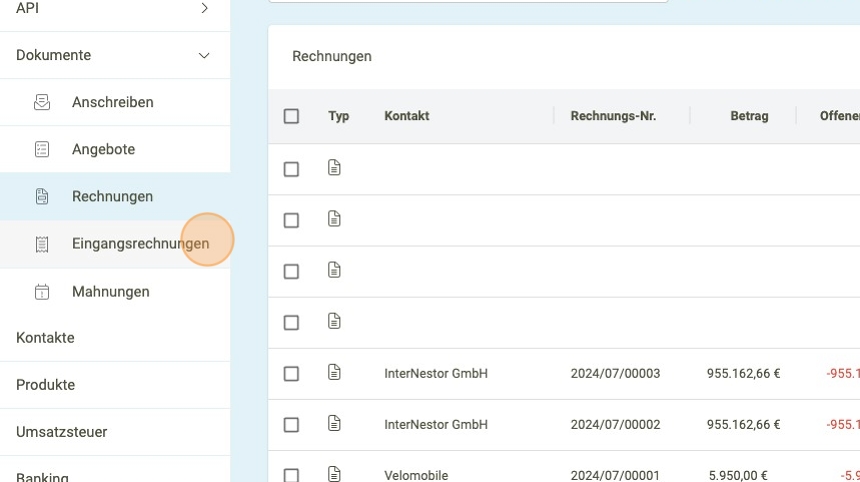Click the Mahnungen calendar icon
The height and width of the screenshot is (482, 860).
(x=42, y=292)
